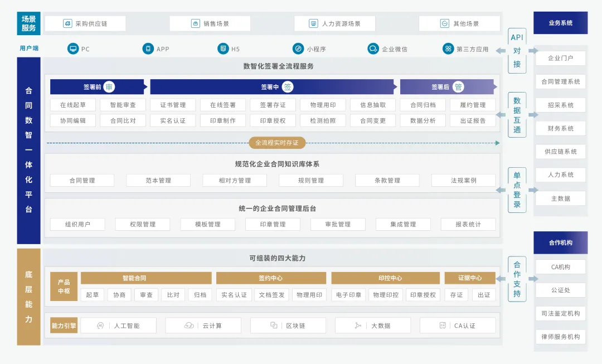Screen dimensions: 602x364
Task: Click the 印章管理 box
Action: click(x=273, y=224)
